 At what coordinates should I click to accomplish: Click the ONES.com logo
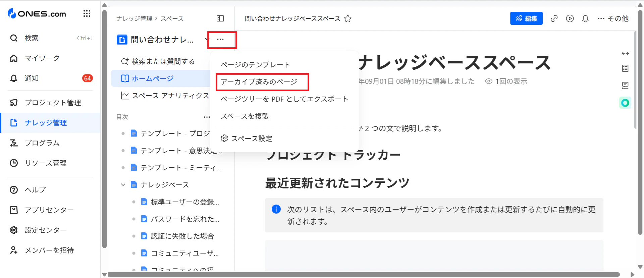[x=37, y=14]
